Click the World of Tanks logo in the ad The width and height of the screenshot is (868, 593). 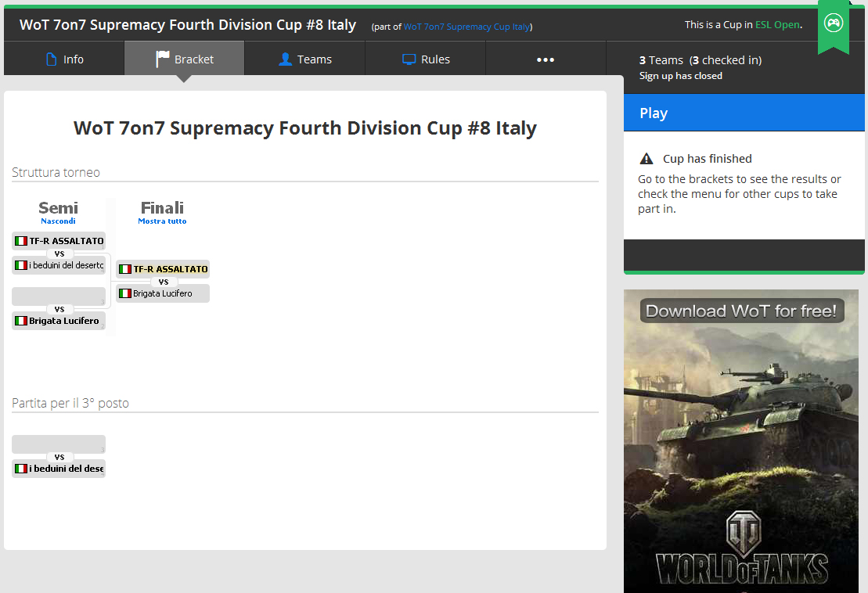pos(740,549)
